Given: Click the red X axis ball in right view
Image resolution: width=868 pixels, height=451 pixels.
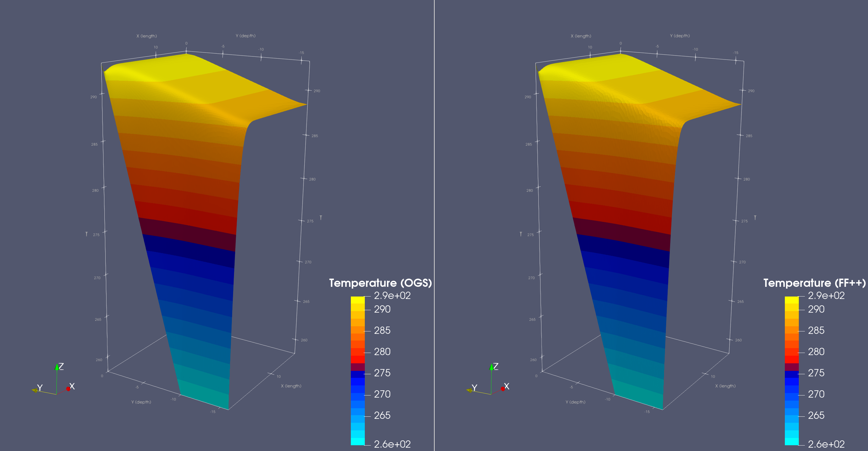Looking at the screenshot, I should point(503,389).
